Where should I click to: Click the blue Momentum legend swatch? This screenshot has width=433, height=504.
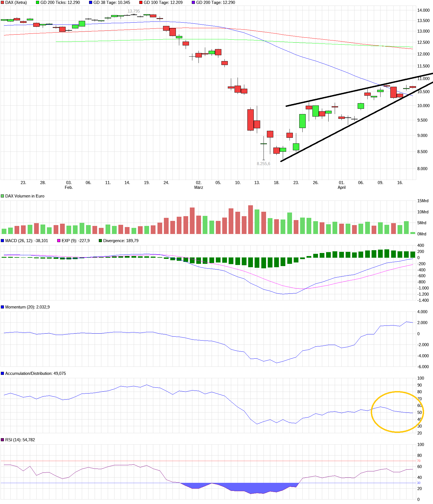(3, 307)
